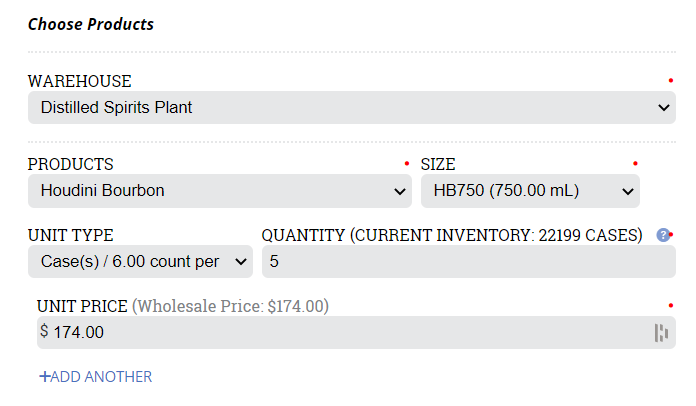Open the Products dropdown showing Houdini Bourbon
The width and height of the screenshot is (696, 406).
pos(220,191)
